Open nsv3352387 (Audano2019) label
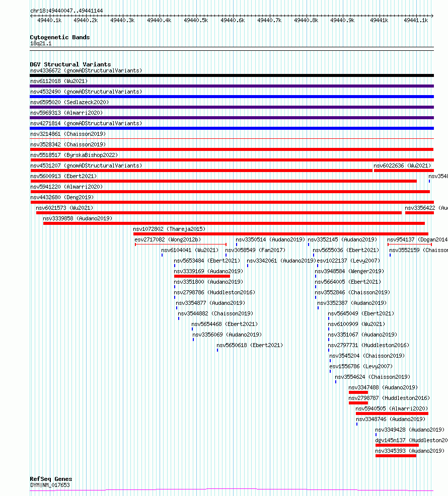The image size is (448, 496). tap(352, 303)
